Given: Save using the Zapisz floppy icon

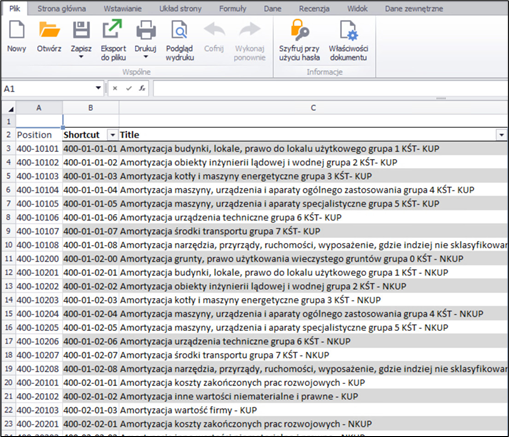Looking at the screenshot, I should 81,30.
